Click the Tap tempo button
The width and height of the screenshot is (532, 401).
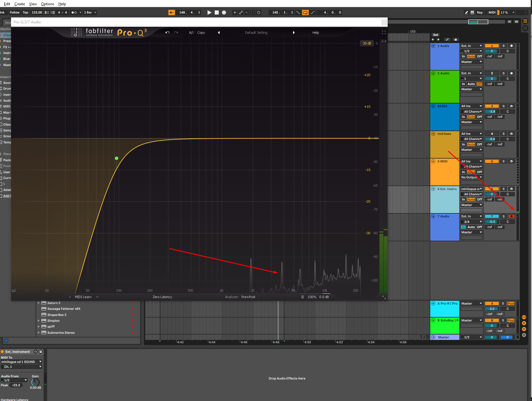click(x=25, y=13)
